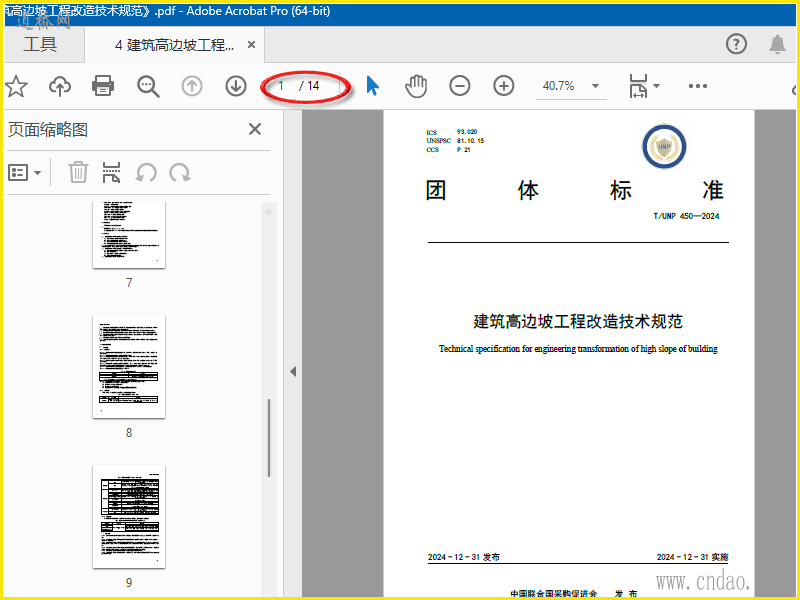The height and width of the screenshot is (600, 800).
Task: Switch to the 工具 tab
Action: tap(40, 44)
